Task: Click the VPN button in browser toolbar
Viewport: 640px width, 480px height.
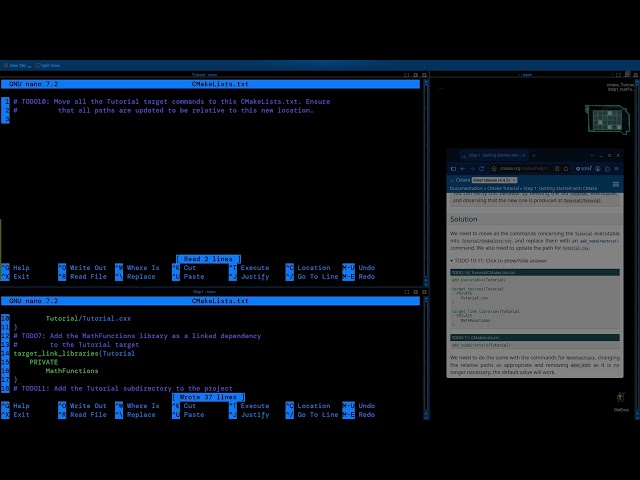Action: coord(583,169)
